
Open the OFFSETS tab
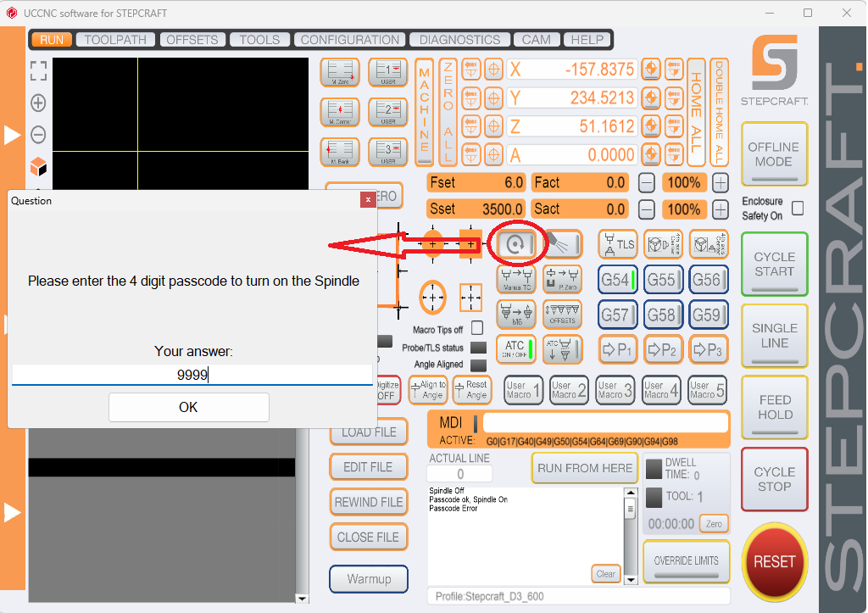(192, 40)
